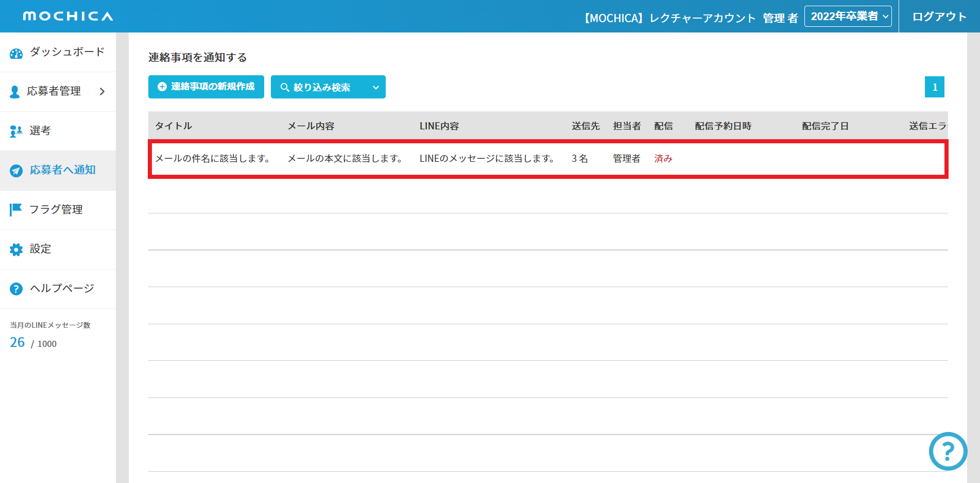980x483 pixels.
Task: Expand the 絞り込み検索 filter dropdown arrow
Action: (x=375, y=88)
